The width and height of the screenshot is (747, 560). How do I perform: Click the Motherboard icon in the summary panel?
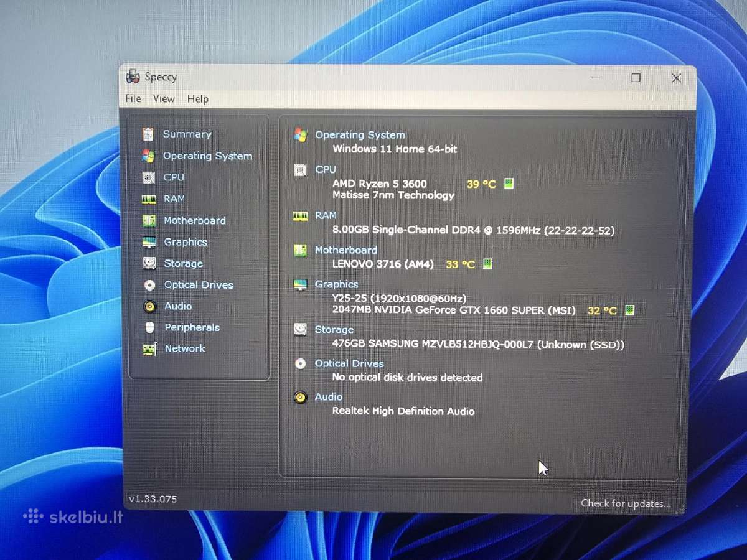pos(300,250)
